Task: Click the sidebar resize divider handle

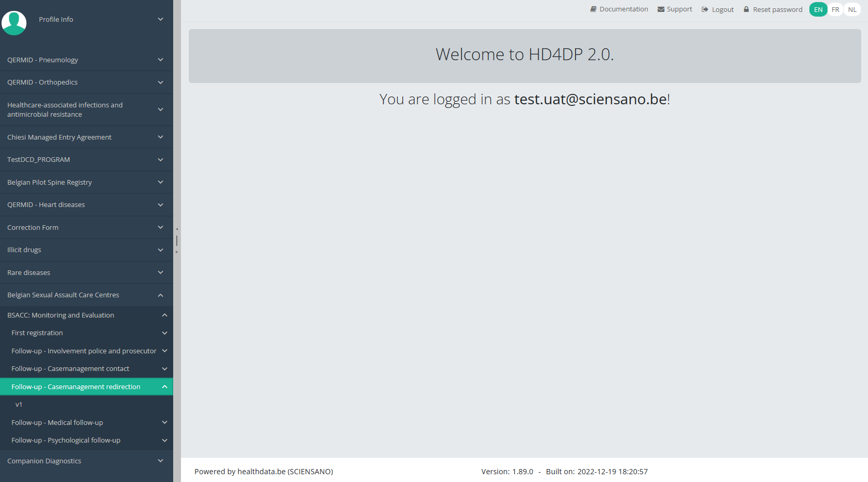Action: click(177, 240)
